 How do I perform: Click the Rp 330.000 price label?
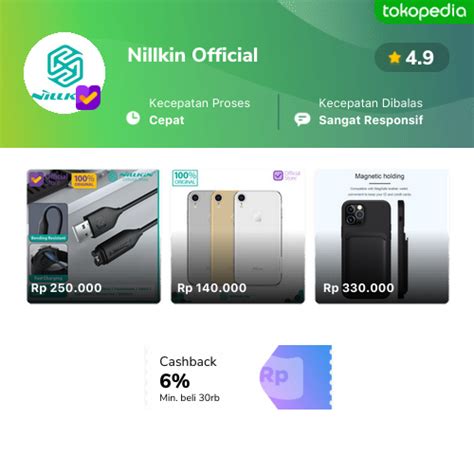358,288
